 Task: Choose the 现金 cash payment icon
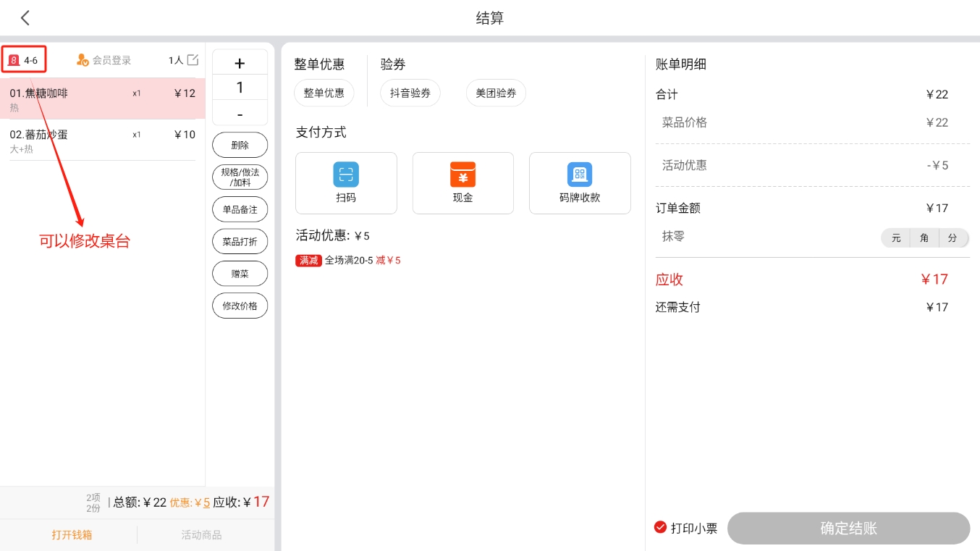[462, 174]
